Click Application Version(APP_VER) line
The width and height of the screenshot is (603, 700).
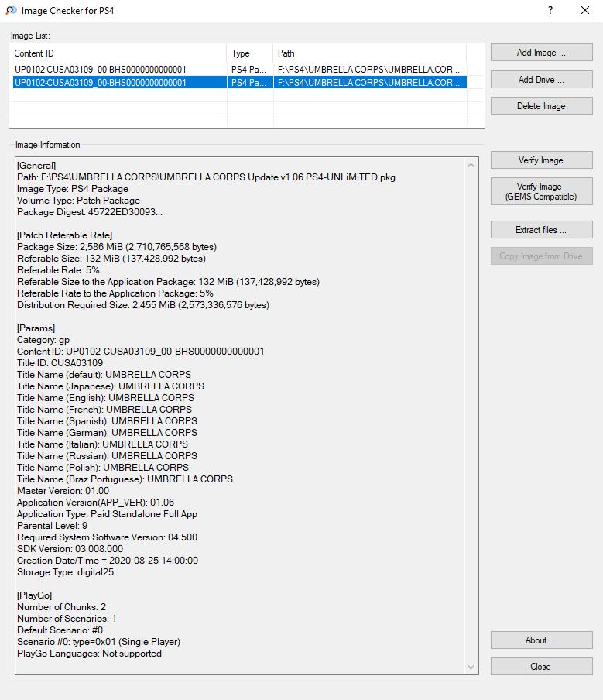coord(95,503)
